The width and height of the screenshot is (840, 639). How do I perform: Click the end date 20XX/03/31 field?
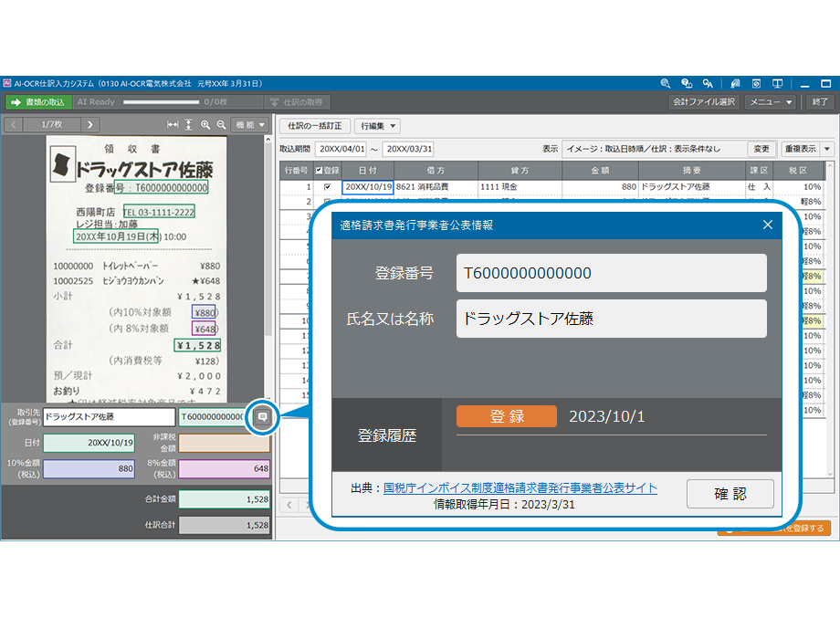tap(408, 149)
